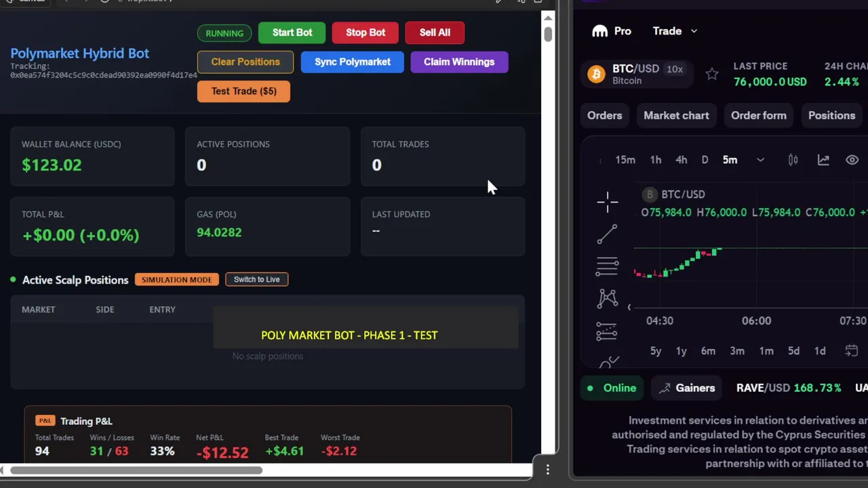
Task: Set chart range to 5y
Action: pos(656,351)
